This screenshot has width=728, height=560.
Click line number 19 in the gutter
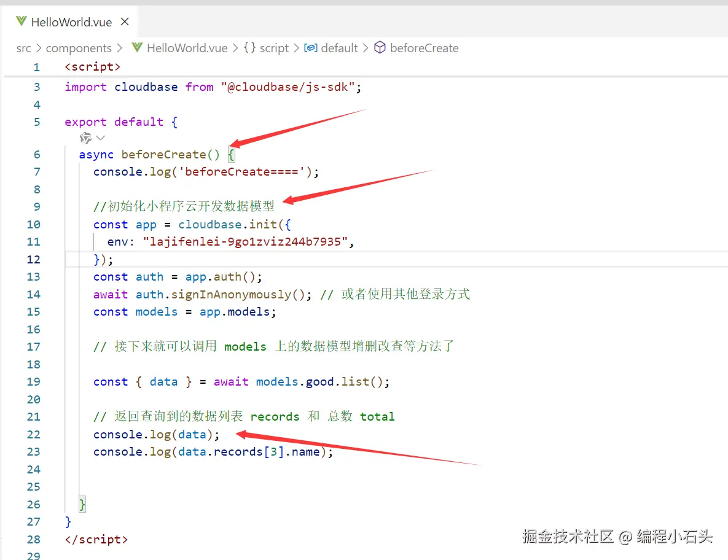[x=33, y=382]
